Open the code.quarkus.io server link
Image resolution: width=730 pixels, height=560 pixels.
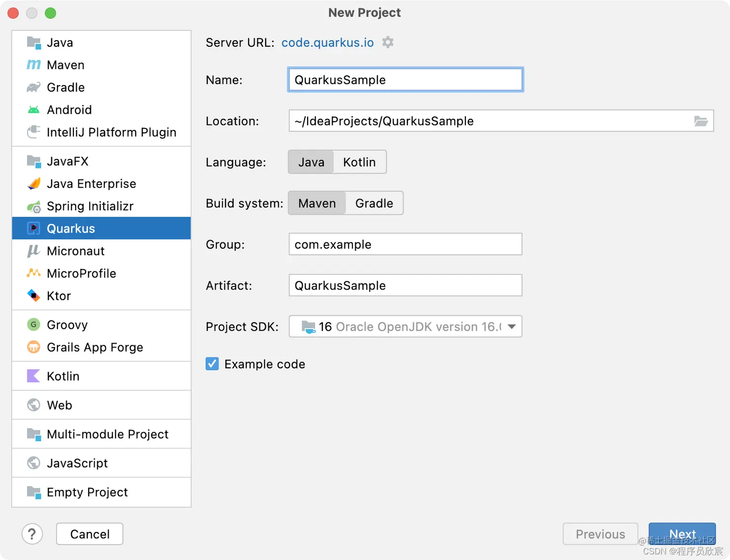(327, 42)
